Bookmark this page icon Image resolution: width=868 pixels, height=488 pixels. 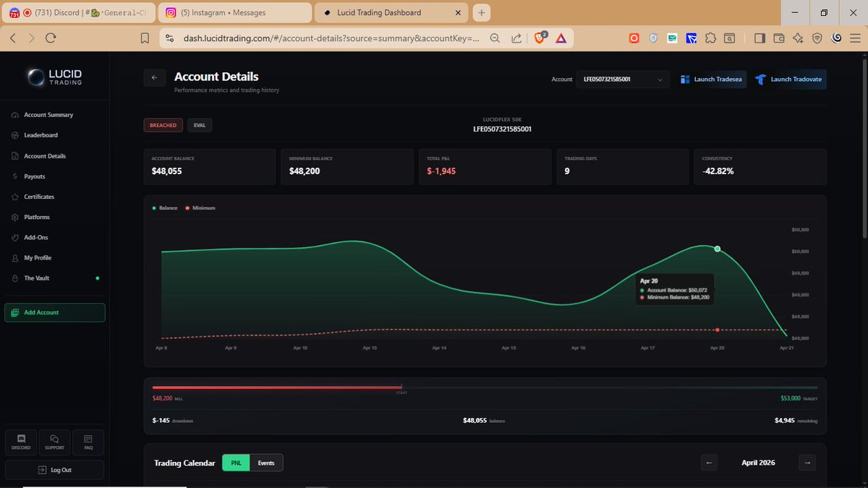pyautogui.click(x=145, y=38)
